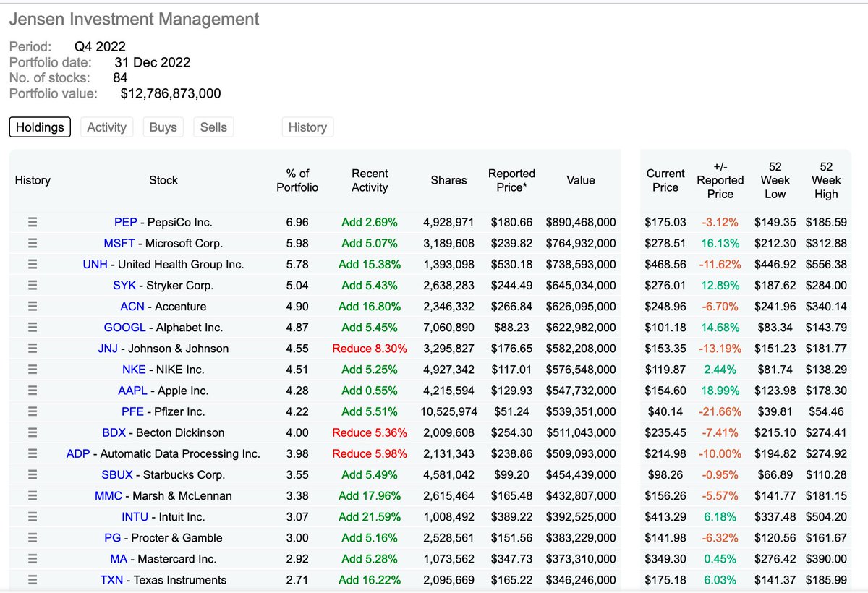The height and width of the screenshot is (593, 868).
Task: Click the AAPL ticker link
Action: pyautogui.click(x=132, y=390)
